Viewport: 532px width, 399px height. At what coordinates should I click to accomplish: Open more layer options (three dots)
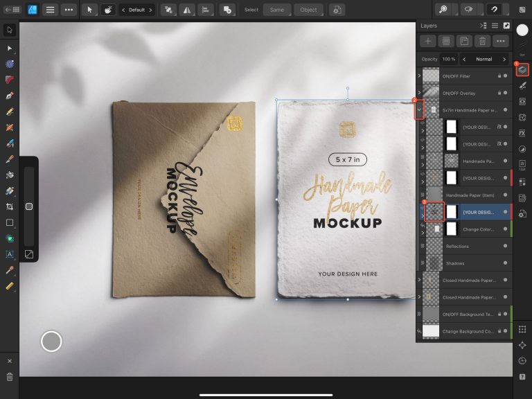(x=501, y=42)
